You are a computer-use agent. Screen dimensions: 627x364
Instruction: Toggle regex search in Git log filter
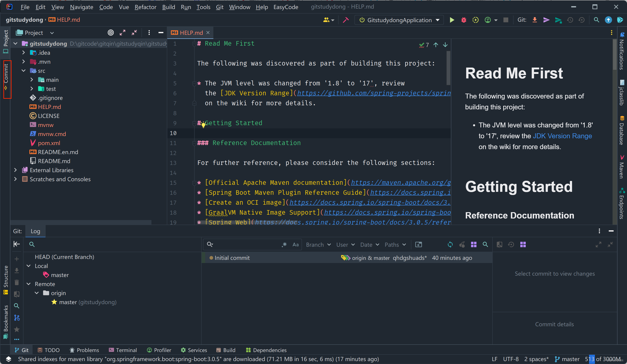(x=284, y=244)
